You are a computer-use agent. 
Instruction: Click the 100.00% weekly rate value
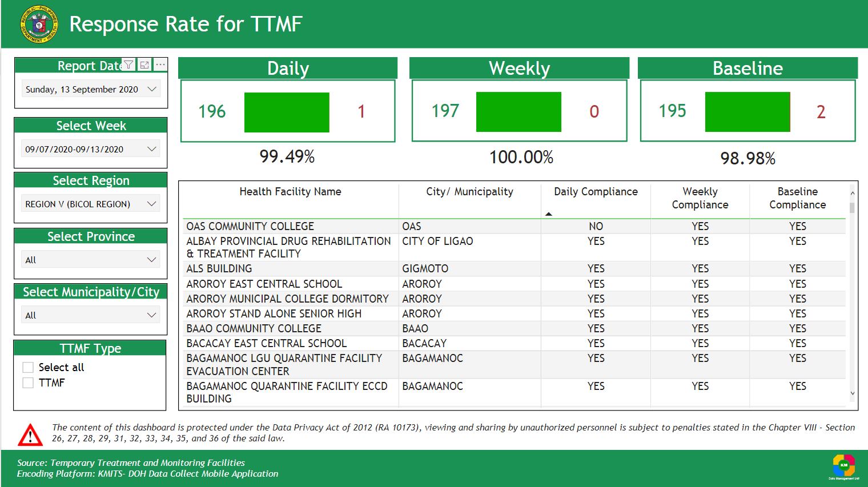coord(521,157)
